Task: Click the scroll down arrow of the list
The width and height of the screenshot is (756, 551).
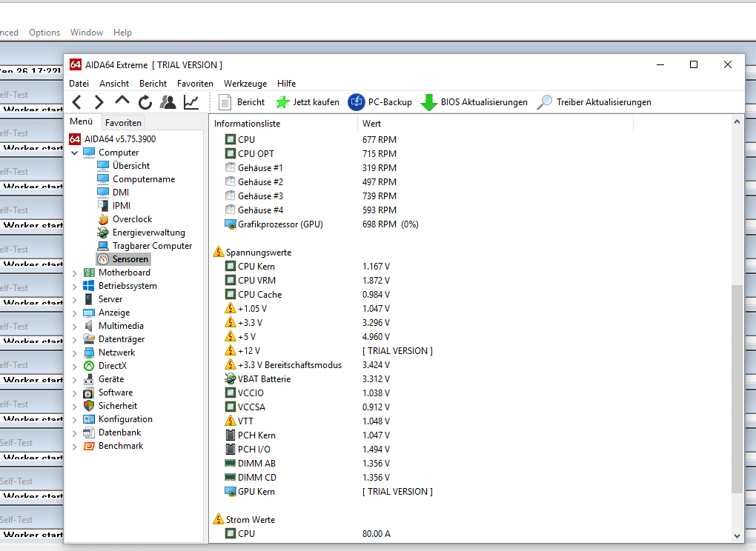Action: click(737, 535)
